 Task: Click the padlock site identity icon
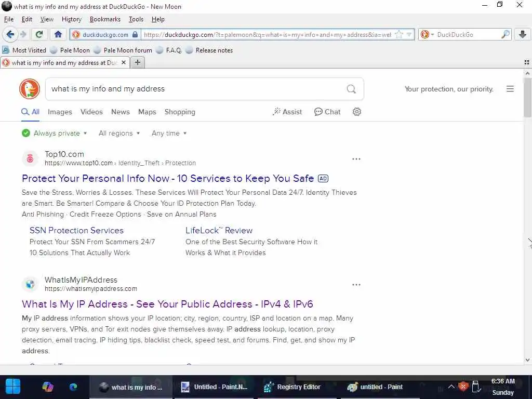coord(135,35)
